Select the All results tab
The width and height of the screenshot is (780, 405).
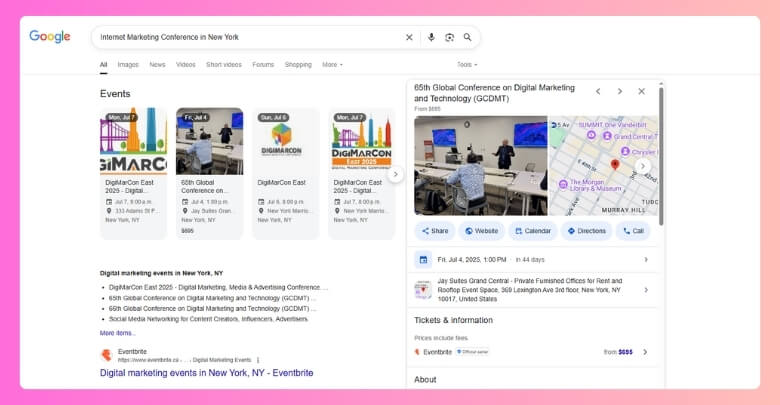pos(103,65)
